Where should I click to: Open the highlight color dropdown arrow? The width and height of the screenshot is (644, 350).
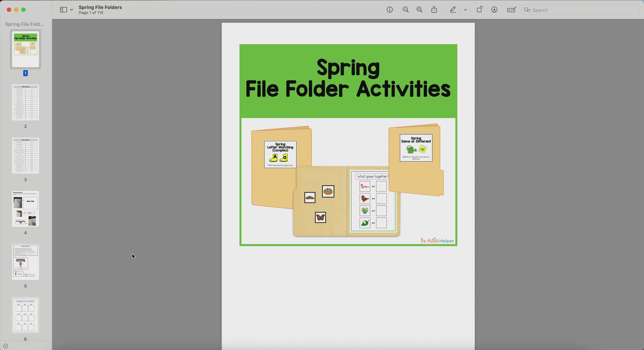coord(465,10)
